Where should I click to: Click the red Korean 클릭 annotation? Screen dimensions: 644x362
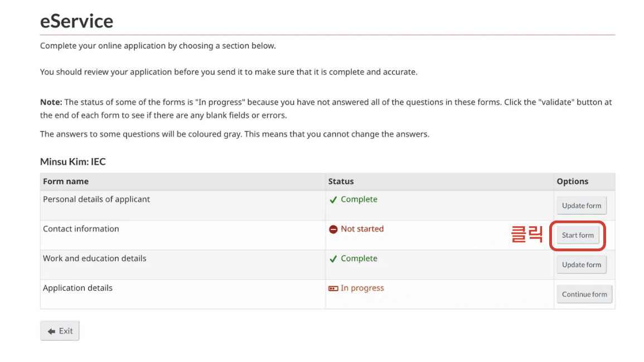click(x=526, y=234)
